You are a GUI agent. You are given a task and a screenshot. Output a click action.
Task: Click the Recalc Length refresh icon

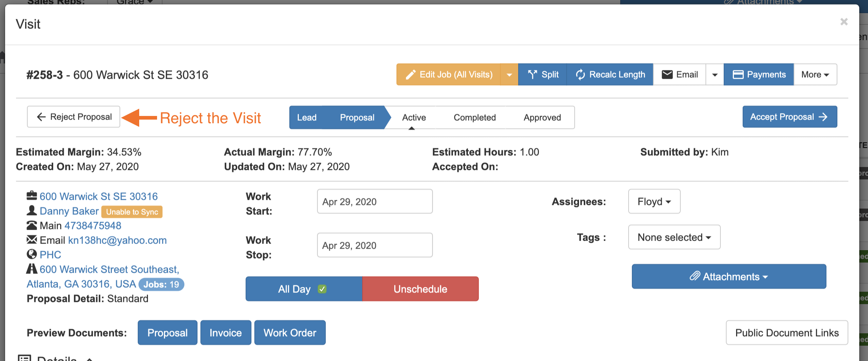point(580,75)
